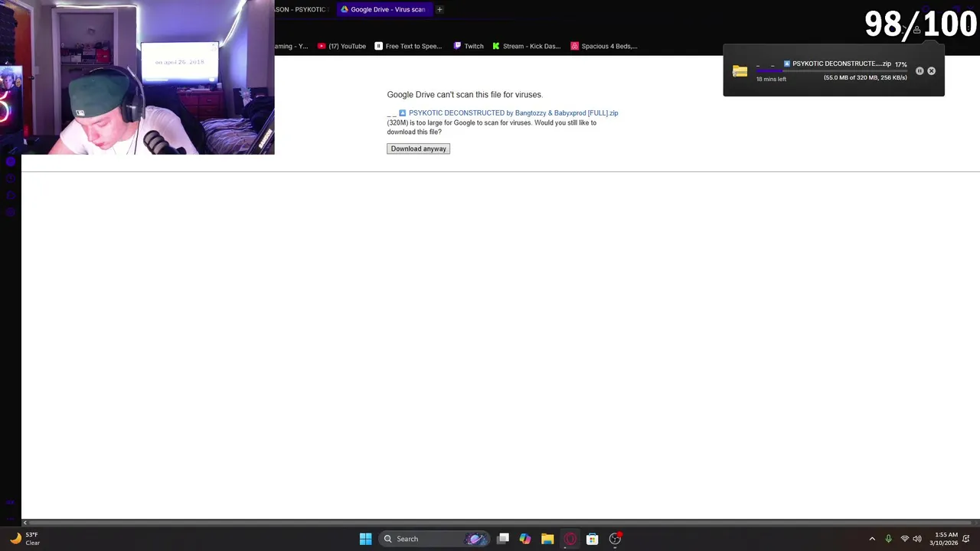Open the (17) YouTube bookmark
This screenshot has height=551, width=980.
pyautogui.click(x=341, y=46)
